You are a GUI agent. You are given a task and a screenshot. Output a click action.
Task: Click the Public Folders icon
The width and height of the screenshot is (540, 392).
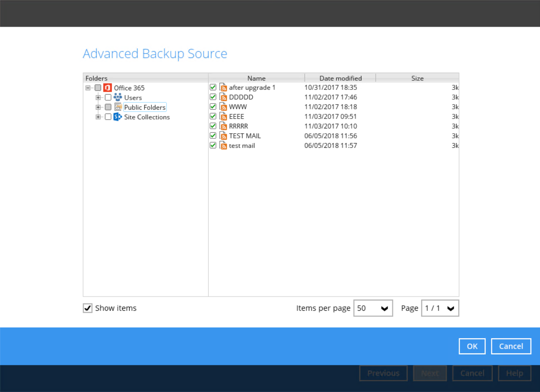click(x=118, y=107)
